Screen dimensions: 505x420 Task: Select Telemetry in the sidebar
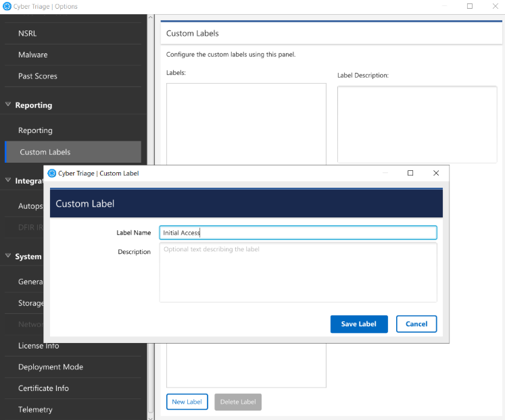click(x=35, y=410)
